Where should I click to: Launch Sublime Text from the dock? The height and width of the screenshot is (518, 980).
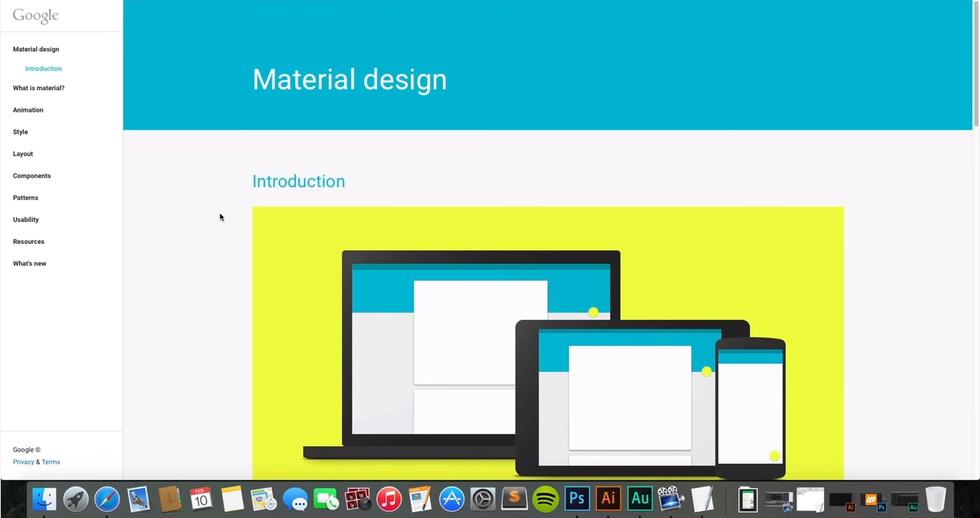(x=514, y=499)
